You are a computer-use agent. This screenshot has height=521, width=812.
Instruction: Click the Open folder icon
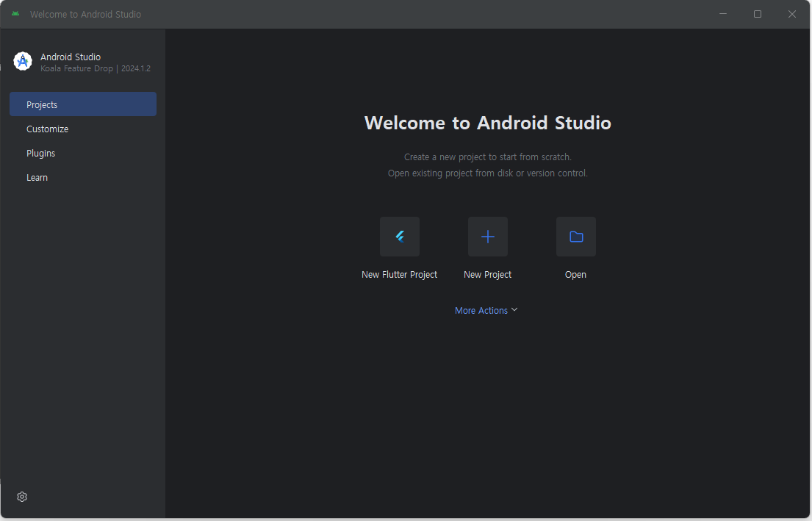(x=576, y=237)
